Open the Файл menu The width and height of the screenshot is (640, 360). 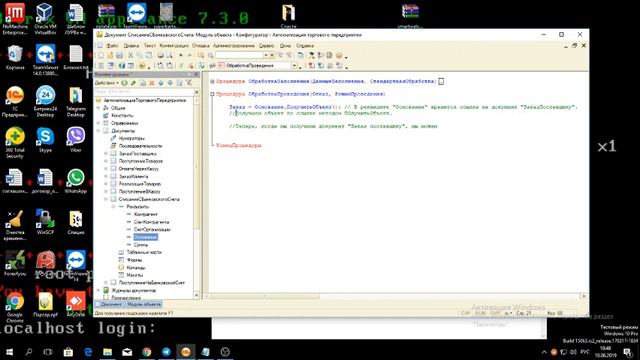[112, 46]
